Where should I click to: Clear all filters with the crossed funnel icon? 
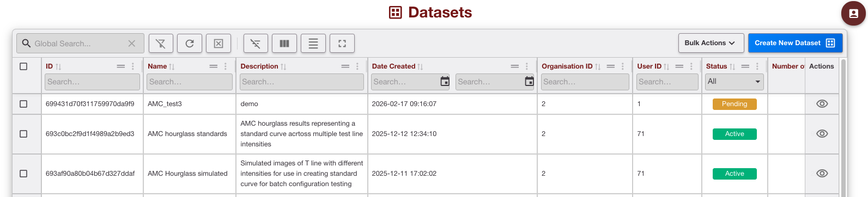tap(161, 44)
